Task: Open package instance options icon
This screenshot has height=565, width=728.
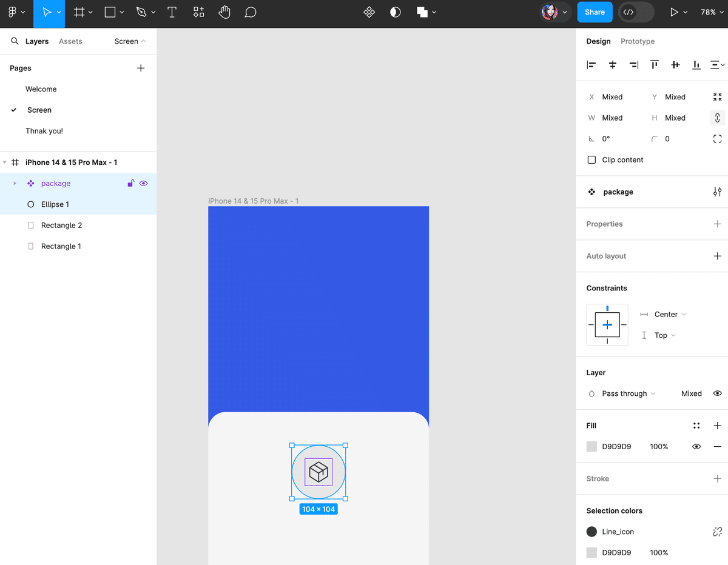Action: pyautogui.click(x=718, y=192)
